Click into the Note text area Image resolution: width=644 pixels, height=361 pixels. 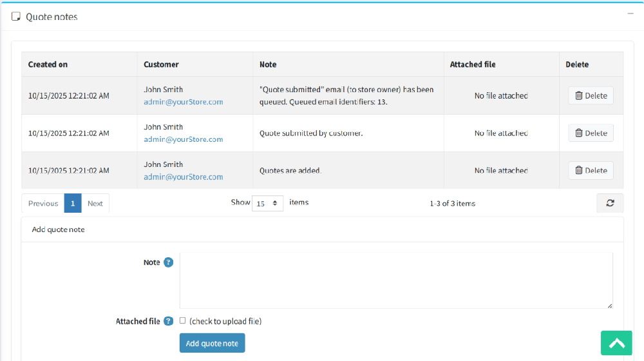pyautogui.click(x=395, y=280)
